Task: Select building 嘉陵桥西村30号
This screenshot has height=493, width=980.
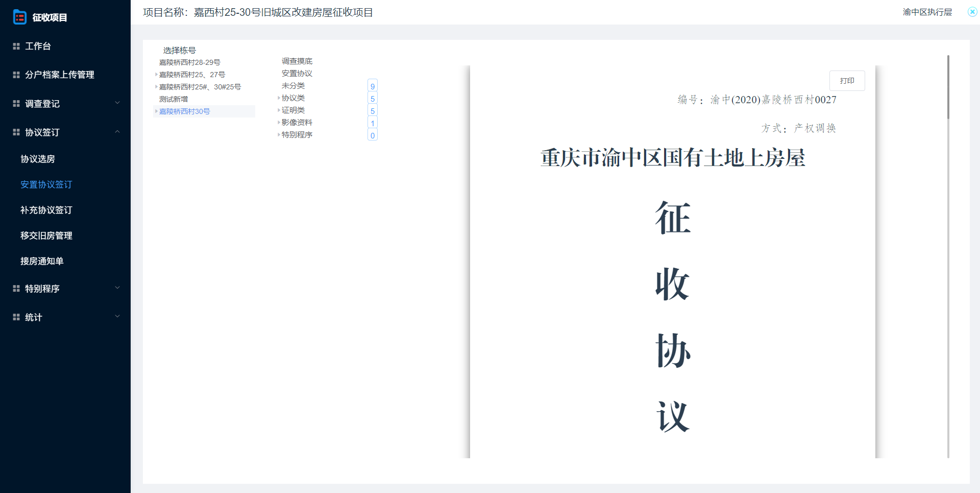Action: [184, 111]
